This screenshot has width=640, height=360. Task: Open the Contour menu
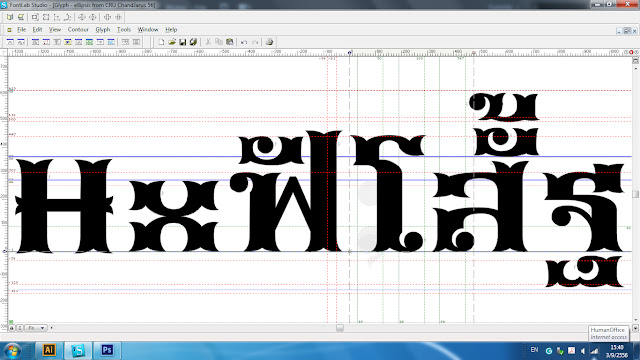78,29
